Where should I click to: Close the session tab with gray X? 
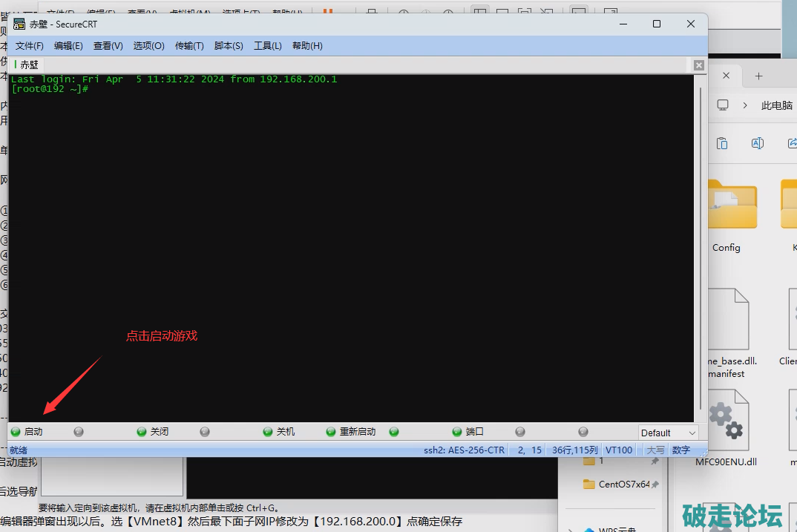[x=698, y=65]
